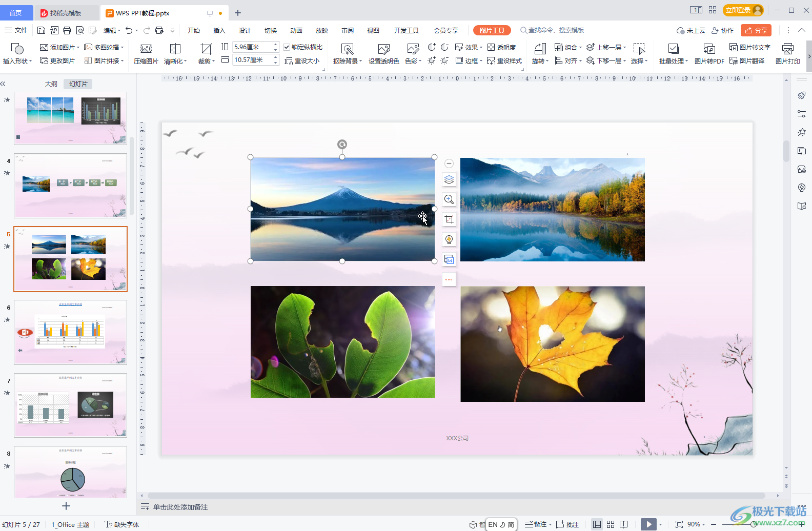Select the autumn lake picture on slide
Viewport: 812px width, 531px height.
pos(553,210)
